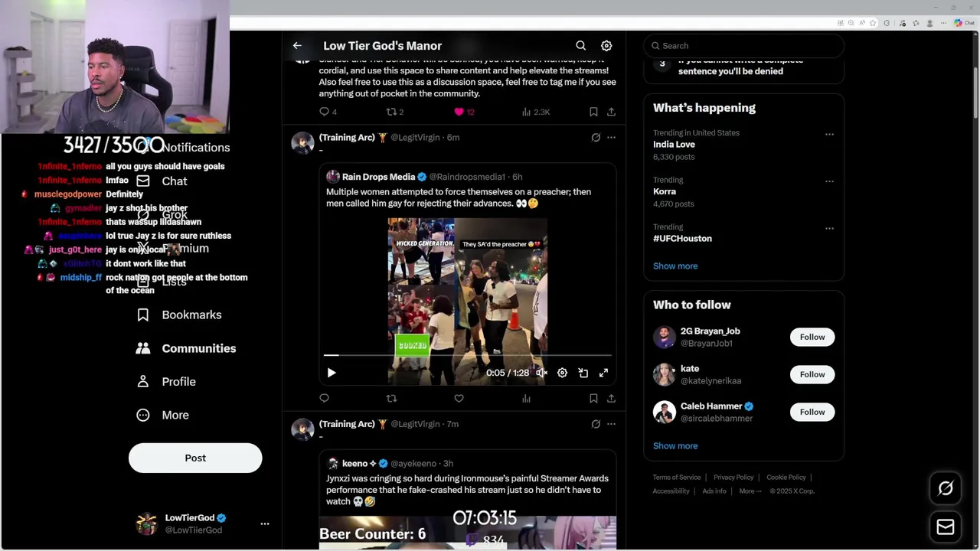The height and width of the screenshot is (551, 980).
Task: Expand the video to fullscreen
Action: tap(603, 373)
